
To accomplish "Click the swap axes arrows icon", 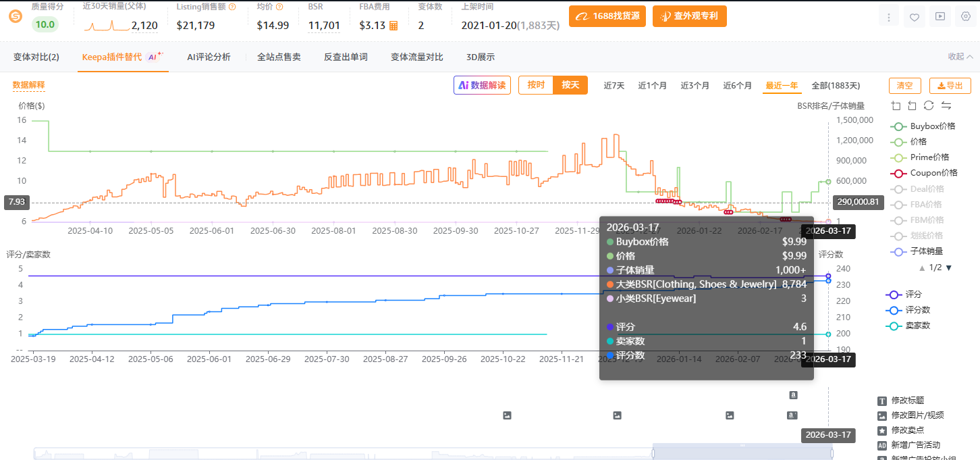I will click(946, 105).
